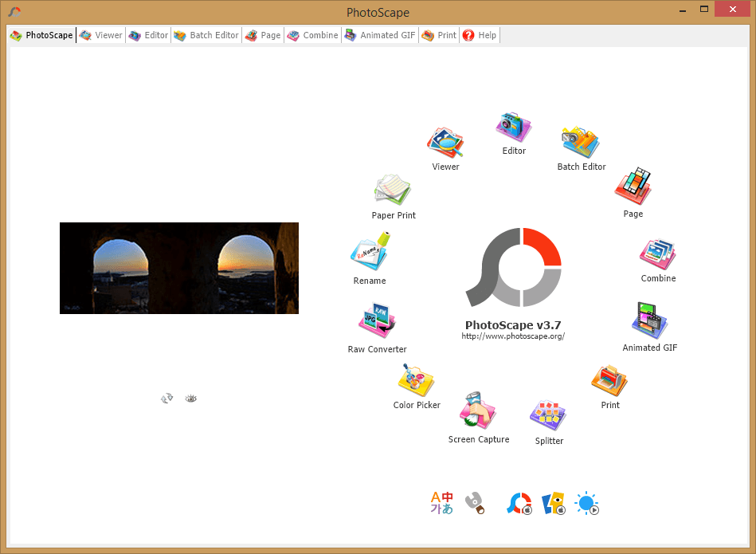Open the Print printer icon in the circle
This screenshot has width=756, height=554.
click(609, 381)
